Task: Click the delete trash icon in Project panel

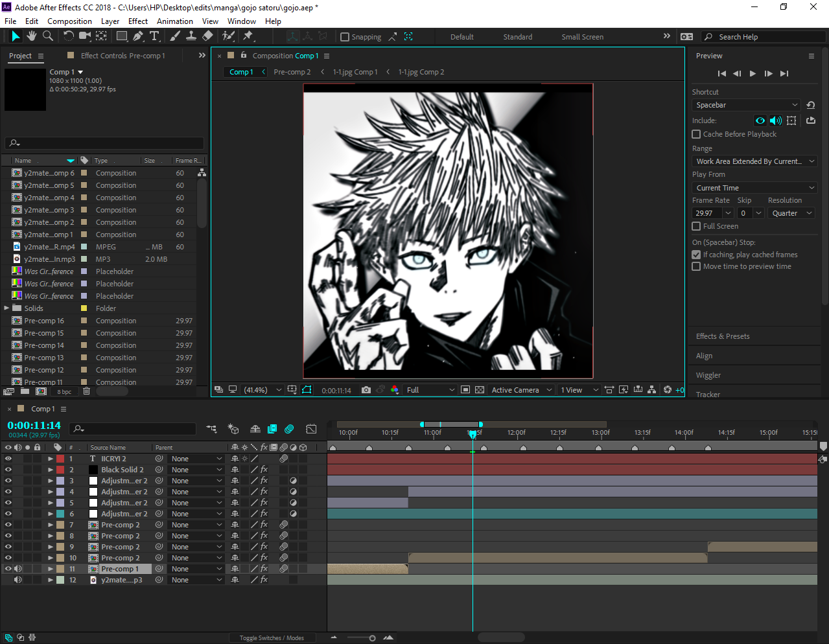Action: point(86,391)
